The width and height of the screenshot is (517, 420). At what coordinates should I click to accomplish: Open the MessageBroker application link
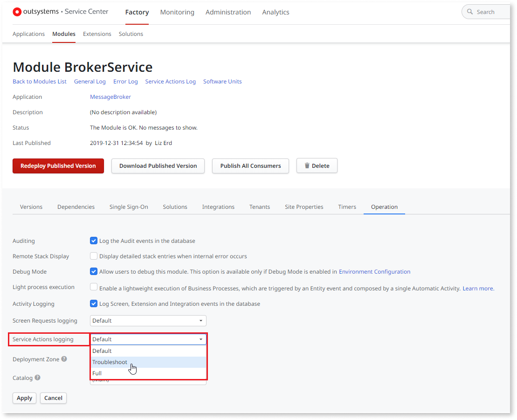click(x=110, y=96)
